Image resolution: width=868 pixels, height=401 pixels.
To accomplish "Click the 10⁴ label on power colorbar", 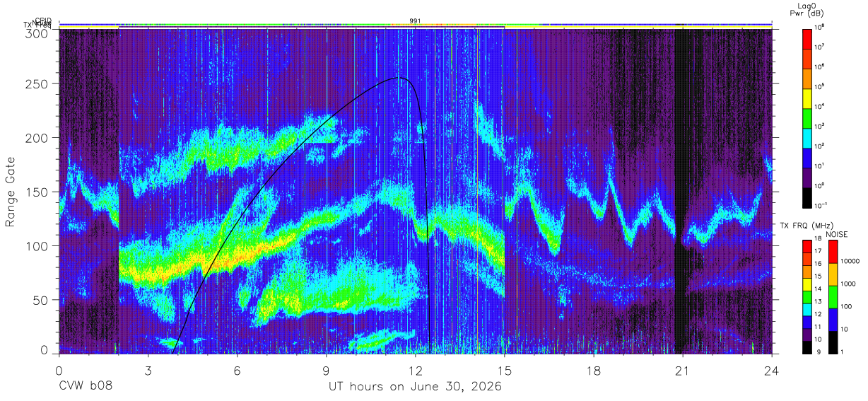I will coord(821,106).
